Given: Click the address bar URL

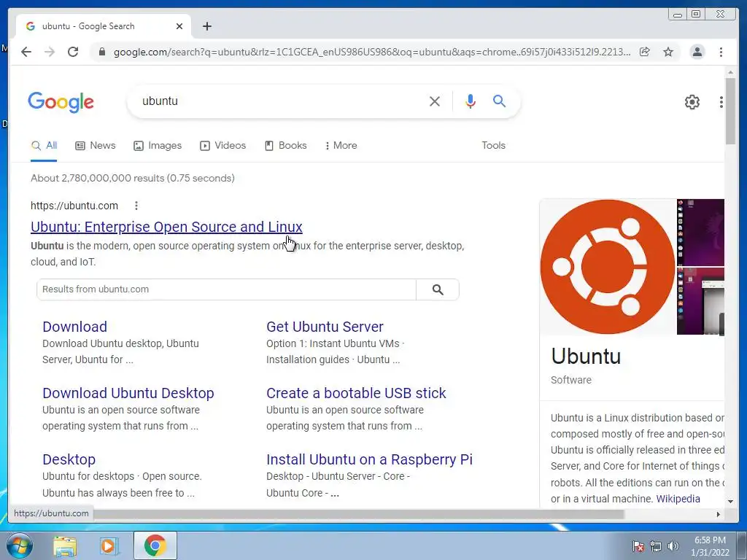Looking at the screenshot, I should pyautogui.click(x=371, y=52).
